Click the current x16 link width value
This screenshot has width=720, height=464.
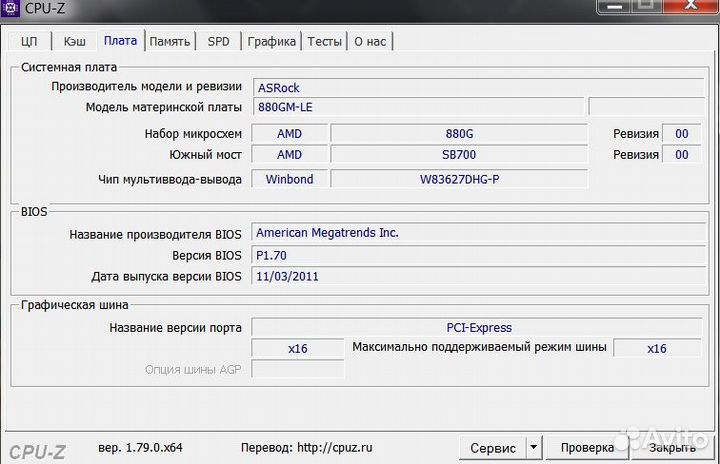point(298,349)
